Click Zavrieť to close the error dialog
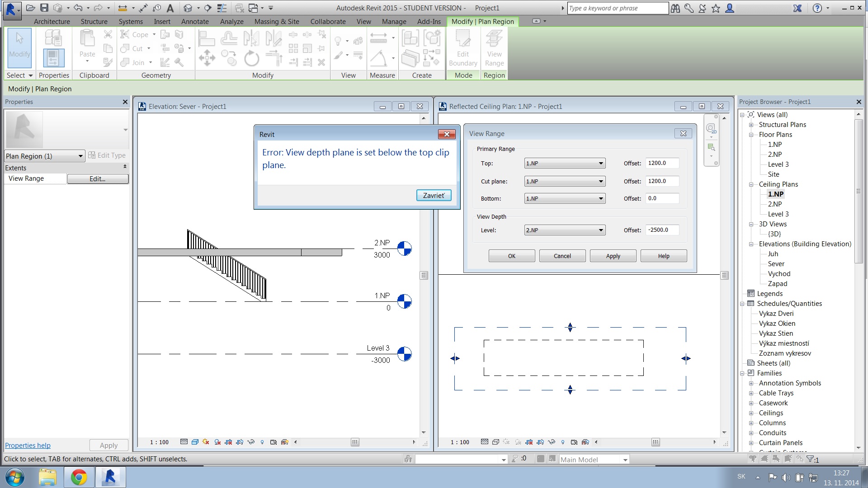 (x=433, y=195)
